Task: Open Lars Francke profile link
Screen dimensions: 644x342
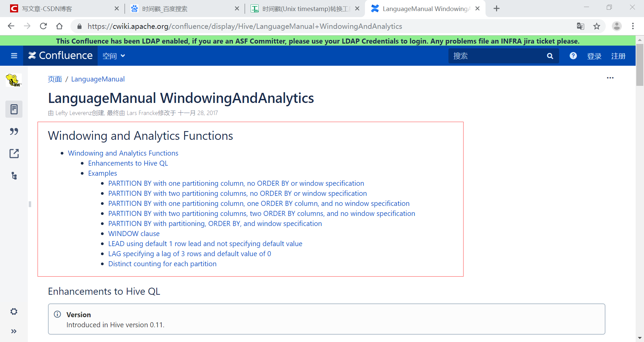Action: click(142, 113)
